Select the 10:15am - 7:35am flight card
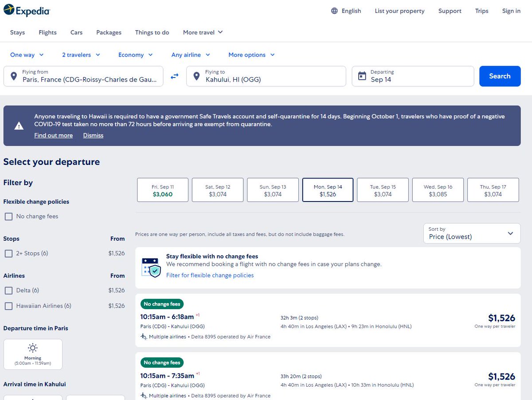This screenshot has height=400, width=532. 328,376
